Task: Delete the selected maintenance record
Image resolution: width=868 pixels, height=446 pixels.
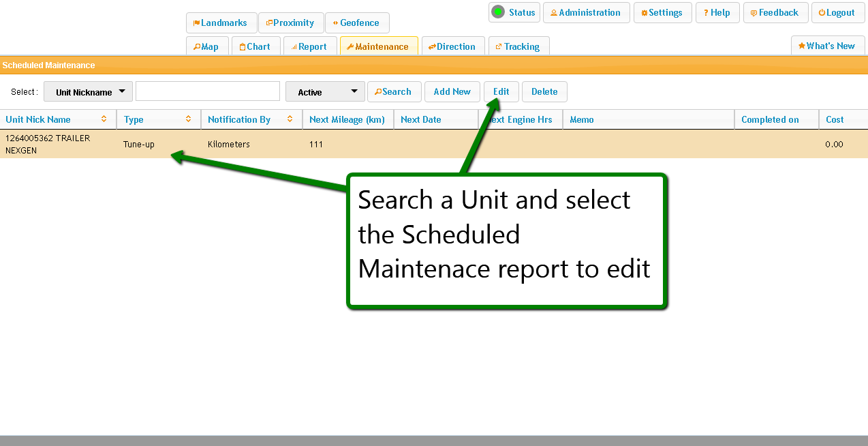Action: click(544, 92)
